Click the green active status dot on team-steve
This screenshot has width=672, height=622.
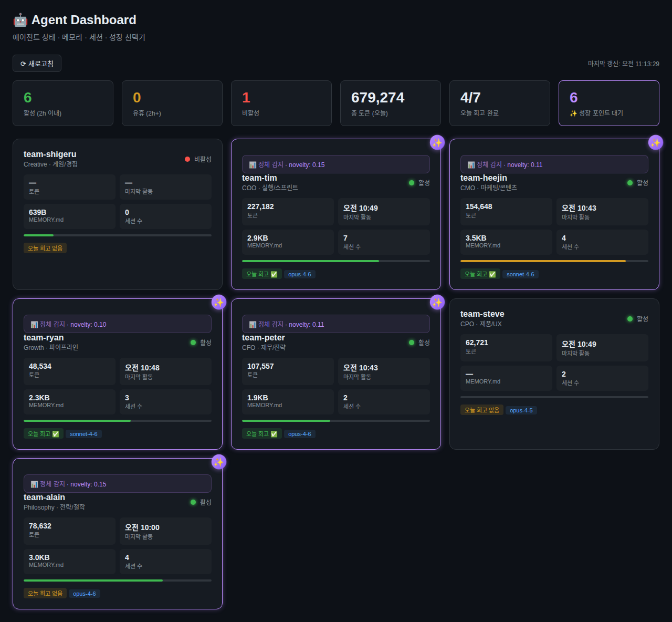click(x=630, y=319)
